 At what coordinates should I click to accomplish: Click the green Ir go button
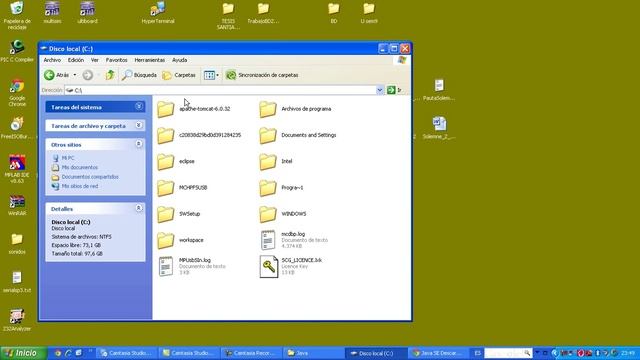(393, 90)
